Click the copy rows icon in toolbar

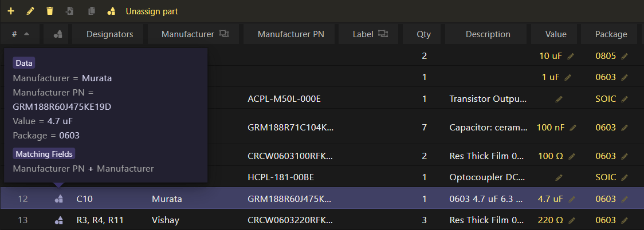91,11
